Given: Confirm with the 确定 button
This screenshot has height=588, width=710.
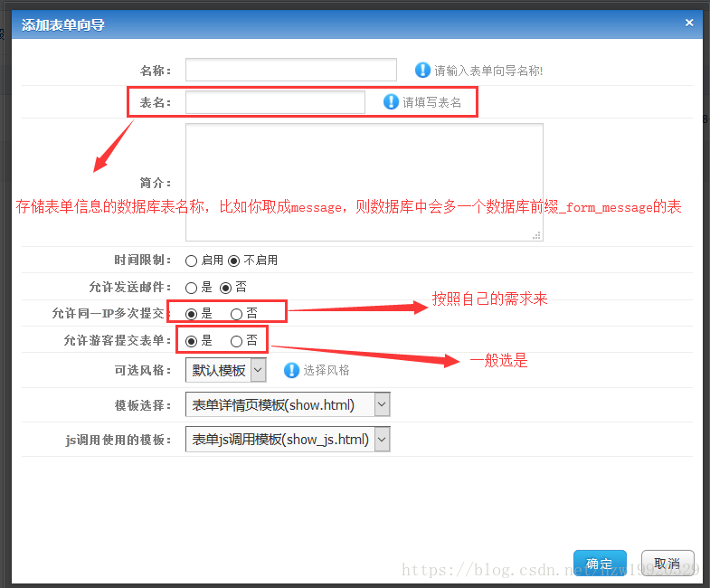Looking at the screenshot, I should coord(600,563).
